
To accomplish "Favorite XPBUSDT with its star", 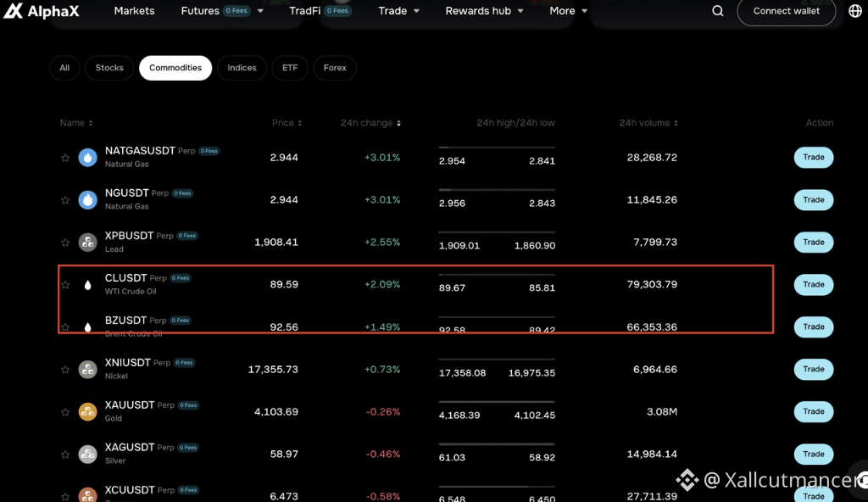I will (65, 243).
